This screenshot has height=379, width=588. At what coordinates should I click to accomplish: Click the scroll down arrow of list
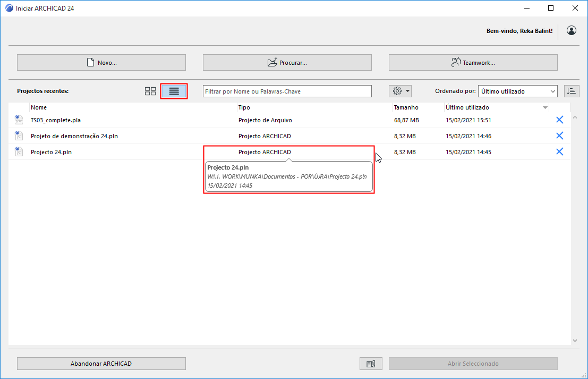click(x=575, y=340)
